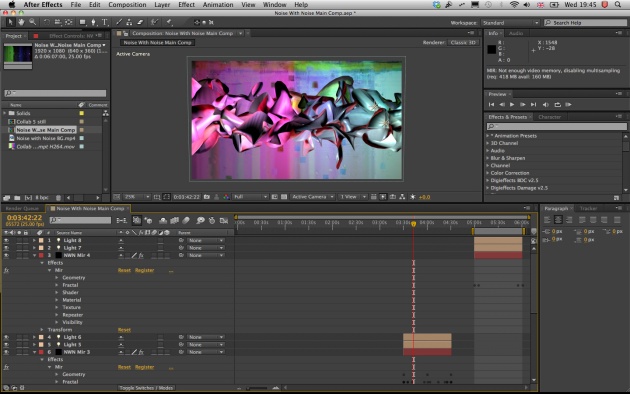Viewport: 630px width, 394px height.
Task: Expand the Geometry group under NWN Mir 4
Action: [57, 278]
